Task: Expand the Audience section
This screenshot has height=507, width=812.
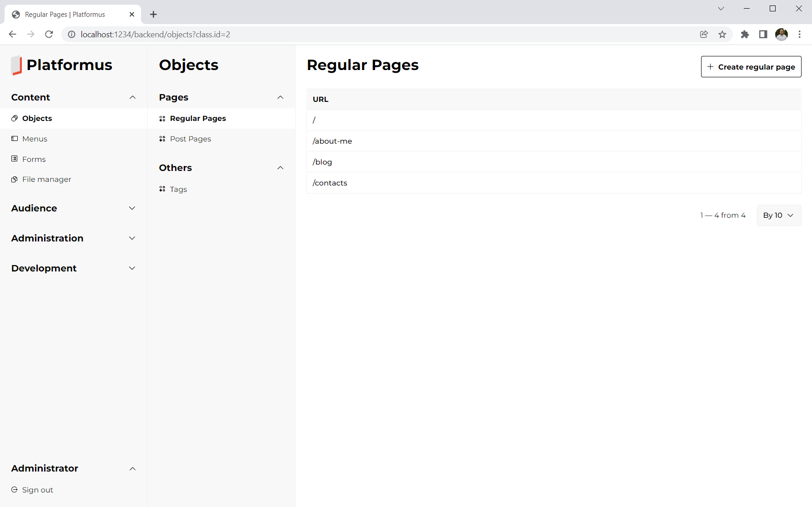Action: (132, 208)
